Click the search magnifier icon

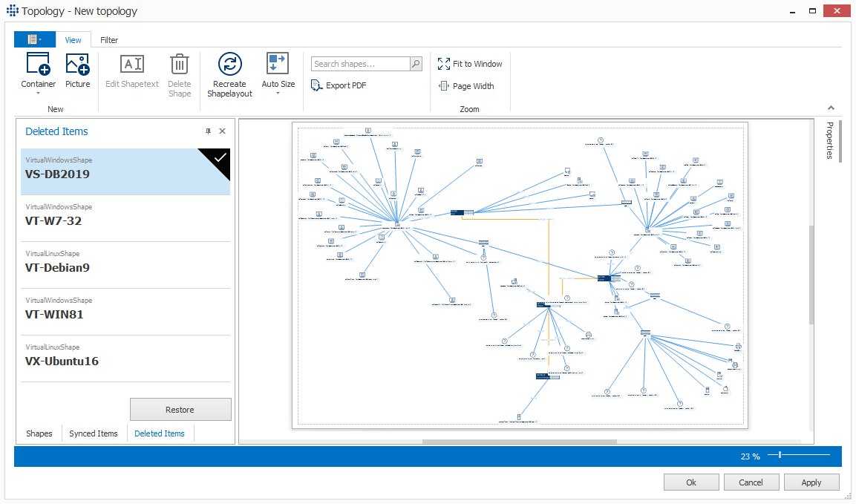tap(416, 64)
